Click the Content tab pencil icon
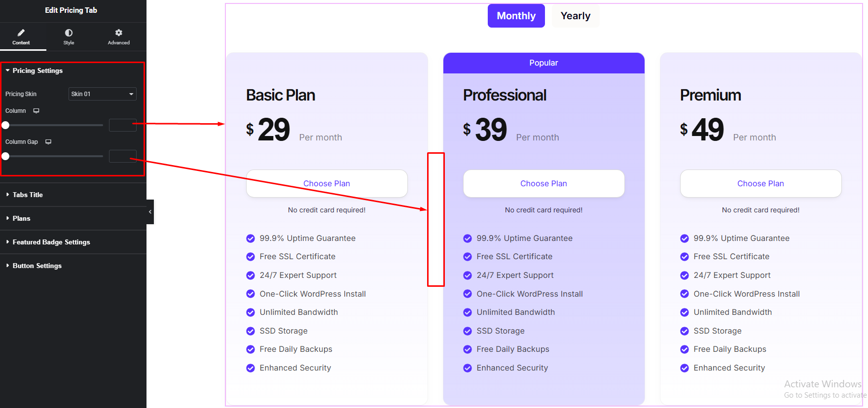The image size is (868, 408). tap(21, 33)
